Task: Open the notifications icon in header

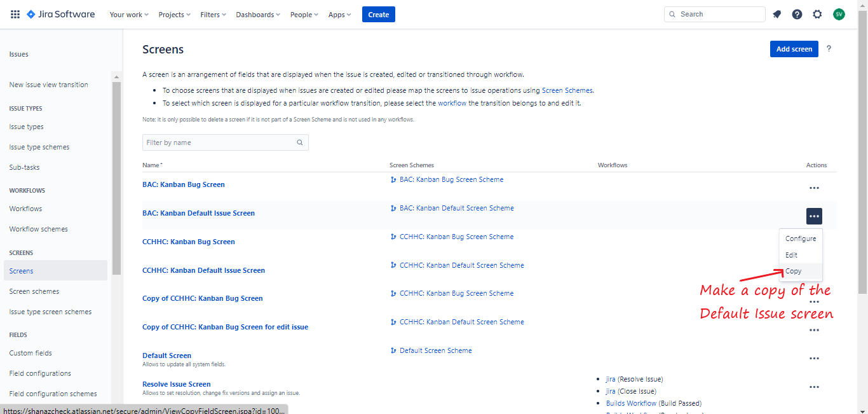Action: [776, 15]
